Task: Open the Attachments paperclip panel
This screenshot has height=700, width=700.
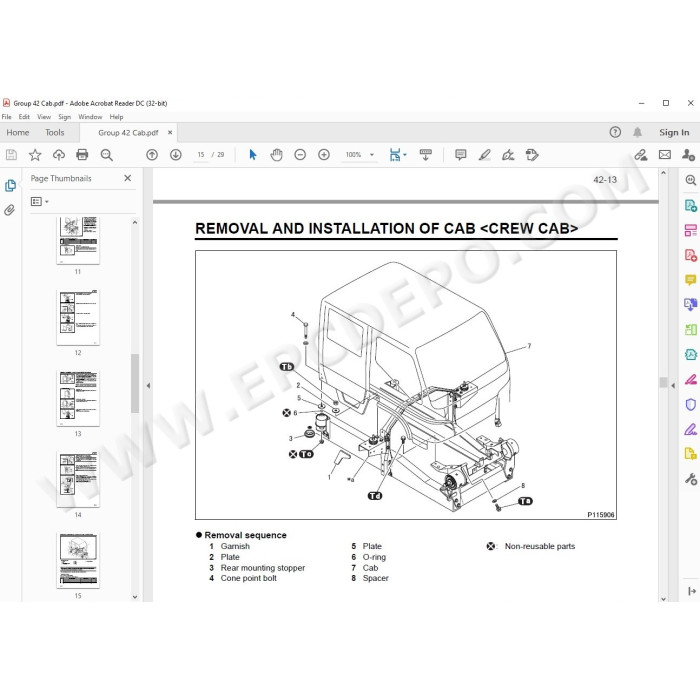Action: tap(9, 210)
